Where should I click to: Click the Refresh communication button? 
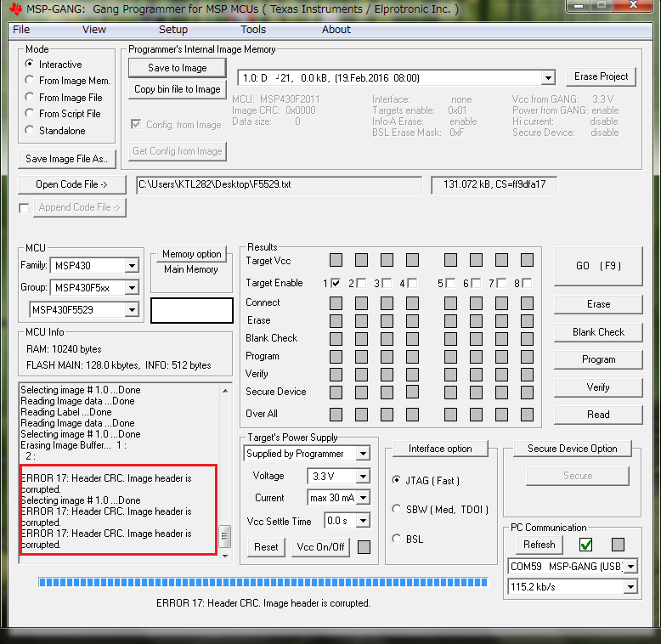(x=540, y=545)
